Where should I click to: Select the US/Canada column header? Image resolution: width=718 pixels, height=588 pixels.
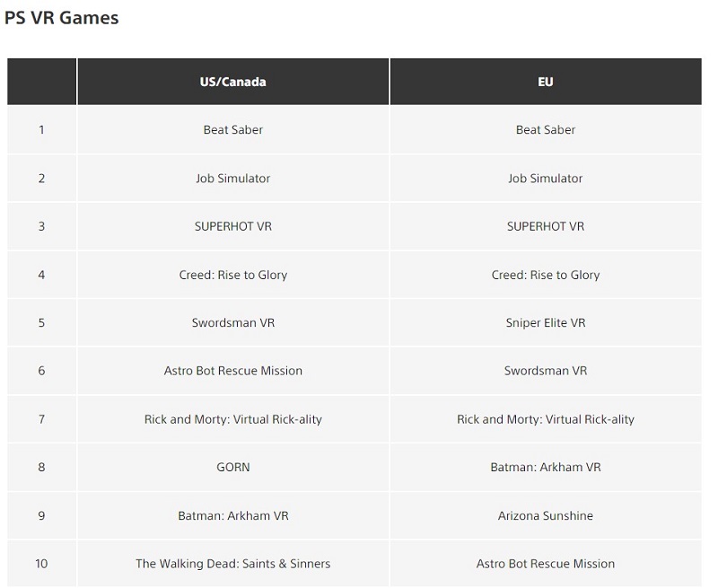tap(233, 82)
